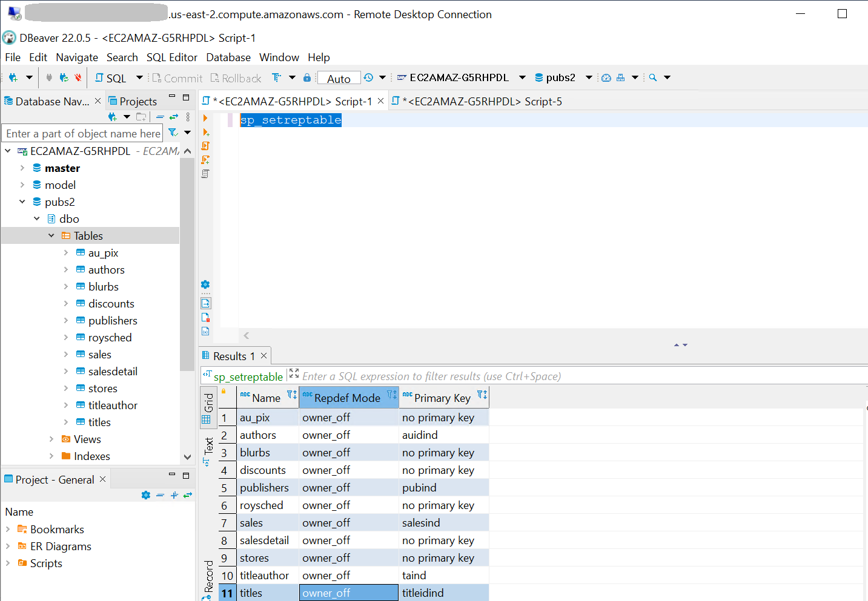The image size is (868, 601).
Task: Open editor settings gear icon
Action: pyautogui.click(x=205, y=284)
